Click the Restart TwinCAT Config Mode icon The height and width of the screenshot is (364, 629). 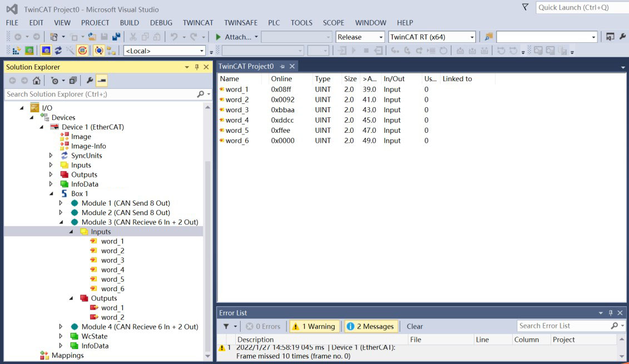46,51
